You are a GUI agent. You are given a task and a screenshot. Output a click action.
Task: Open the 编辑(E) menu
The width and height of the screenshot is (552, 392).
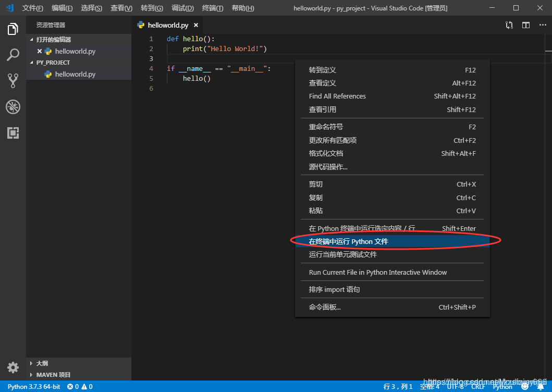(x=62, y=8)
